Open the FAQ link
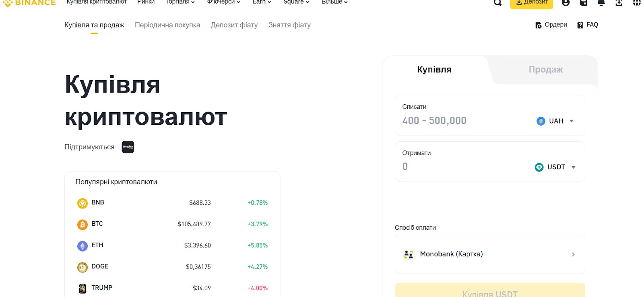644x297 pixels. coord(588,25)
